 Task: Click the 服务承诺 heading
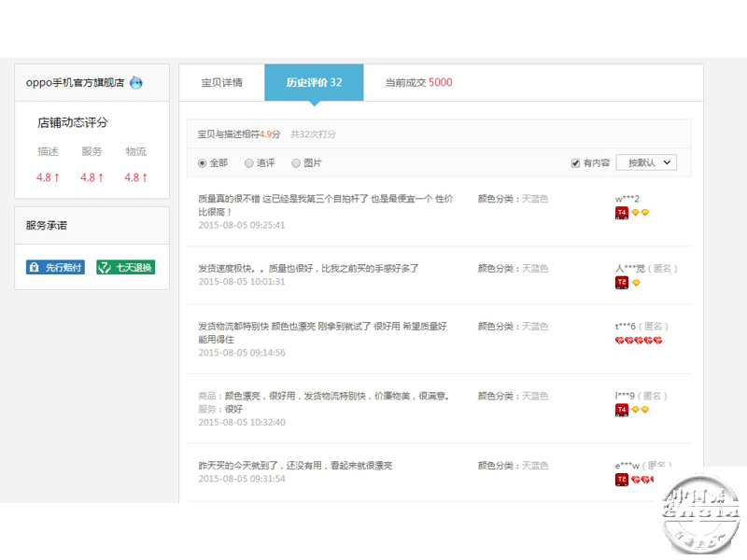pyautogui.click(x=46, y=225)
